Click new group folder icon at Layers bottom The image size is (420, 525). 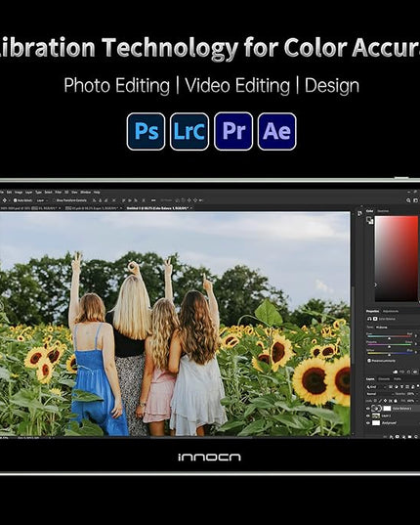(409, 437)
